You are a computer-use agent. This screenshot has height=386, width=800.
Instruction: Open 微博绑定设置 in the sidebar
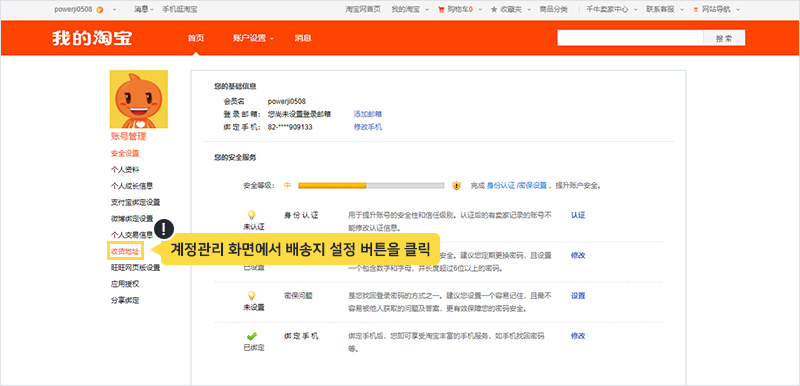click(x=132, y=218)
